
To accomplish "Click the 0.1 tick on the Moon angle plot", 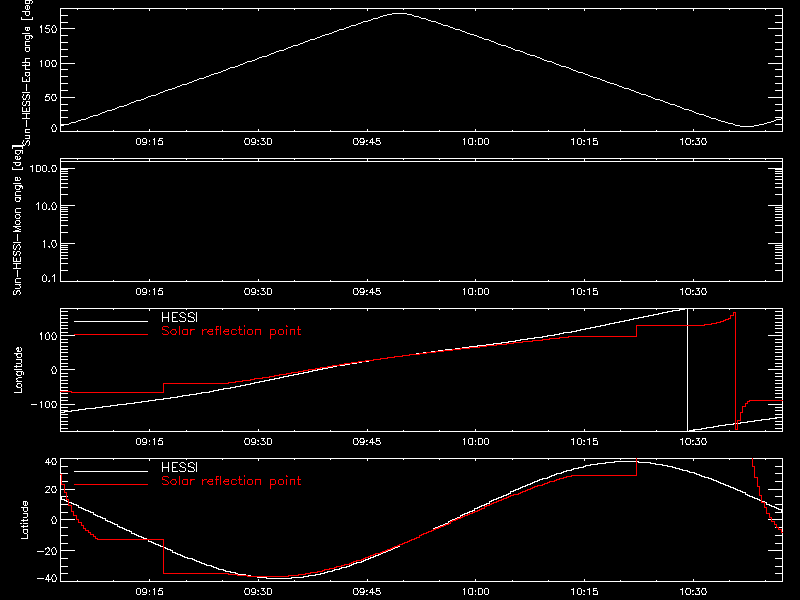I will point(49,278).
